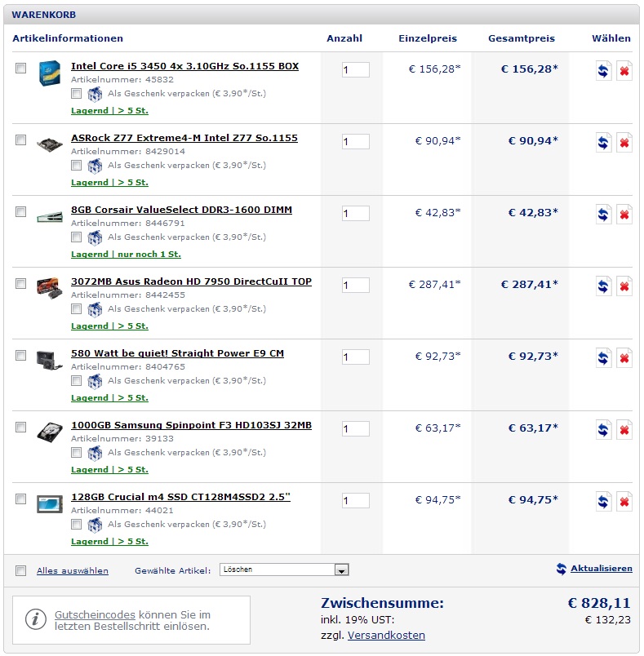This screenshot has width=644, height=656.
Task: Click gift box icon under Intel Core i5
Action: pos(95,94)
